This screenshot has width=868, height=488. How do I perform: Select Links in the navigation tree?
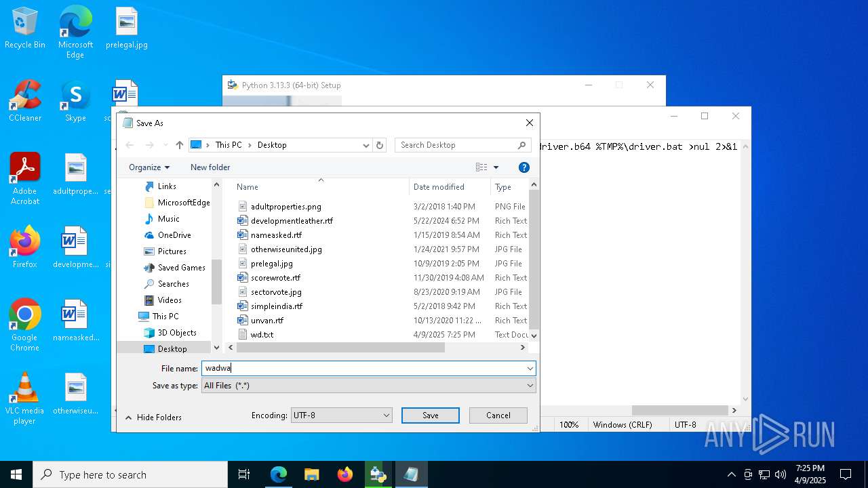pos(167,186)
